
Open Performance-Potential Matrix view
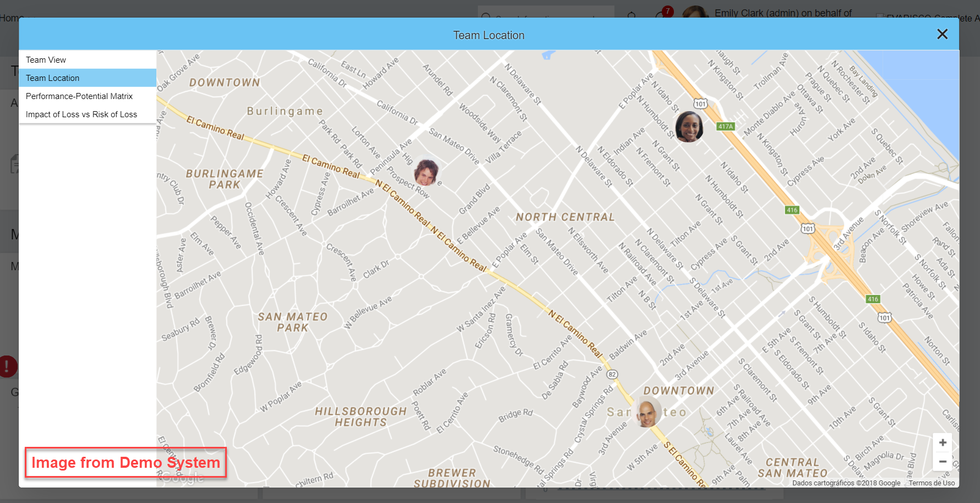88,96
